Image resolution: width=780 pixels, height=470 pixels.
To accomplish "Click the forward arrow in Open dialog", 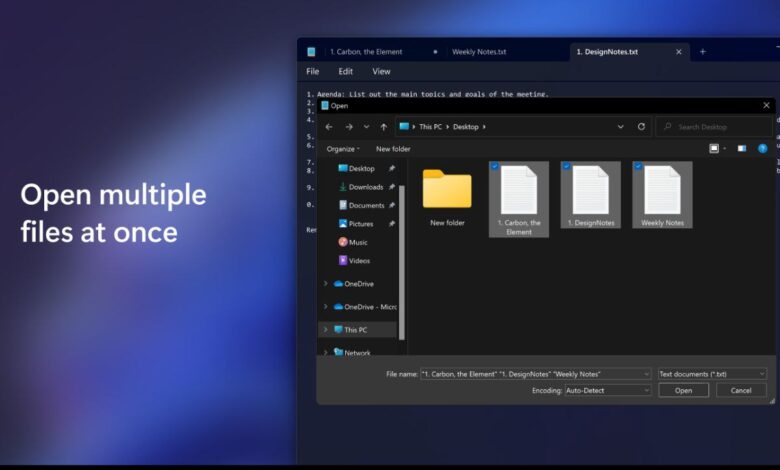I will pos(349,127).
